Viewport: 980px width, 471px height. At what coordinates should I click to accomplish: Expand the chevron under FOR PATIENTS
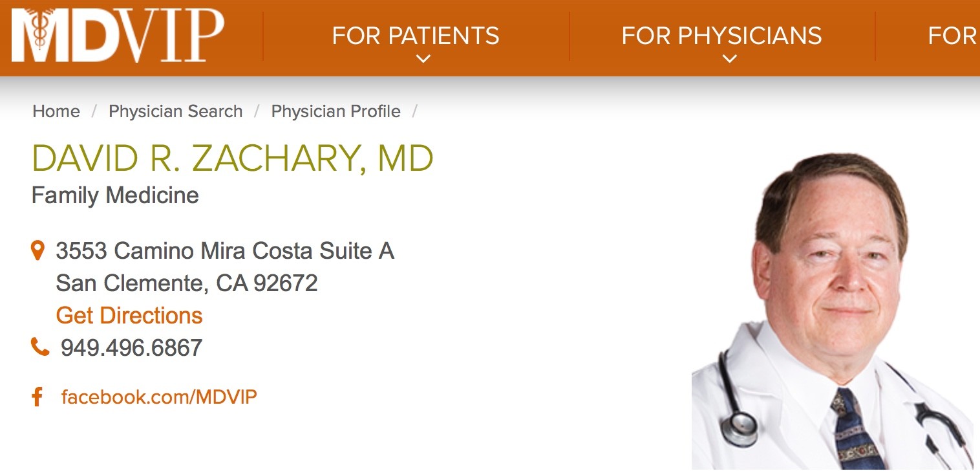coord(423,59)
